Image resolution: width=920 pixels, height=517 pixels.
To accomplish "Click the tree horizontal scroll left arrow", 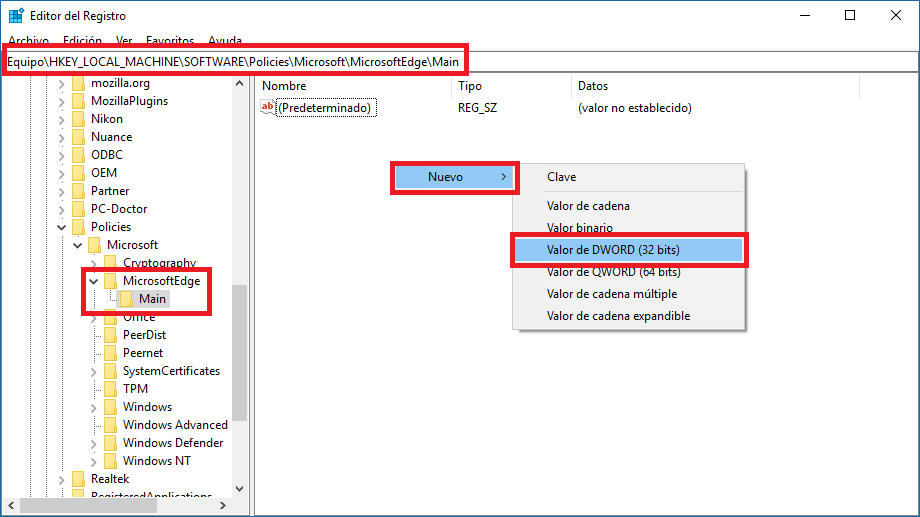I will click(x=11, y=505).
